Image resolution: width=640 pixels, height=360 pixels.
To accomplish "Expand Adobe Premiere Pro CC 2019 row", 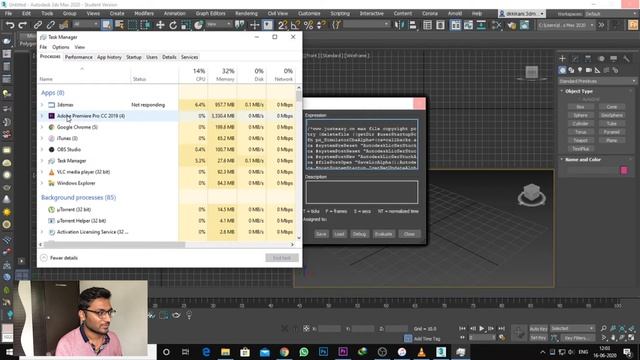I will 42,116.
